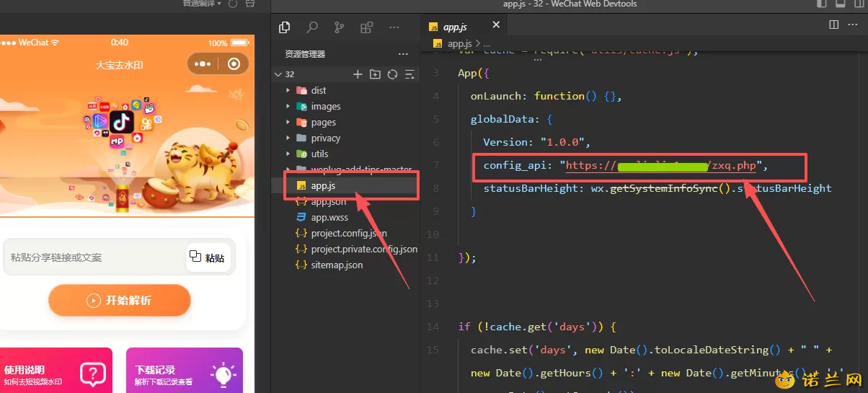The height and width of the screenshot is (393, 868).
Task: Open app.js in the file tree
Action: pos(344,185)
